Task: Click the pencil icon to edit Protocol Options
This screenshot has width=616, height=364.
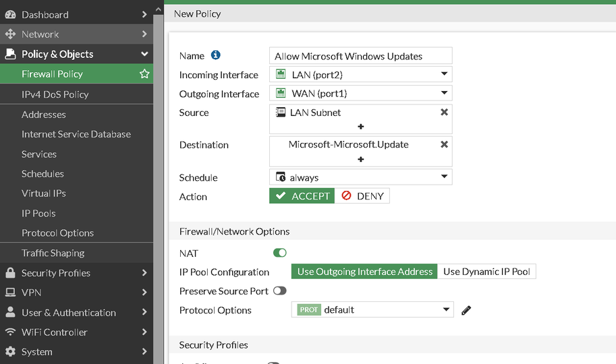Action: [466, 310]
